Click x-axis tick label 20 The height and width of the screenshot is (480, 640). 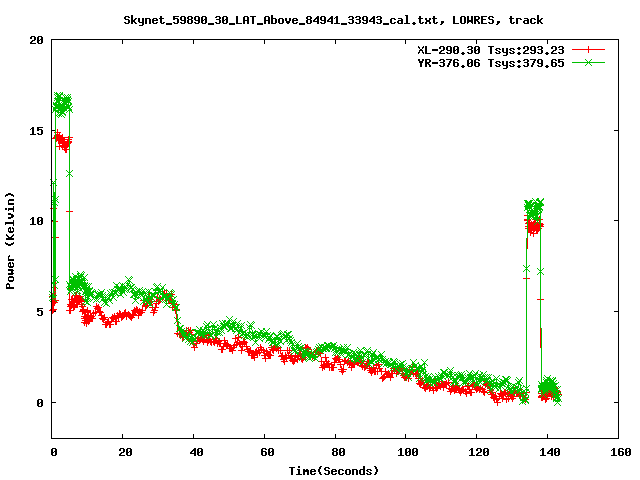[x=125, y=452]
